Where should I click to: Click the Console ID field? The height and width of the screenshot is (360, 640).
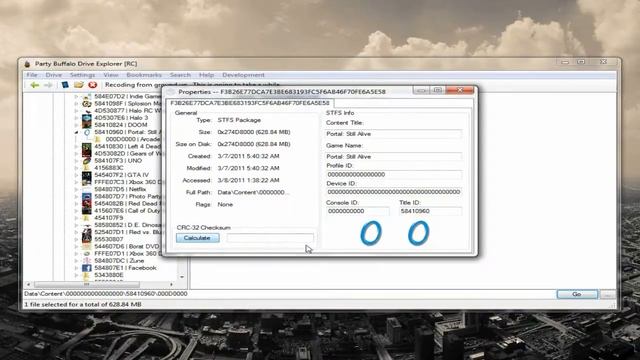(x=358, y=211)
